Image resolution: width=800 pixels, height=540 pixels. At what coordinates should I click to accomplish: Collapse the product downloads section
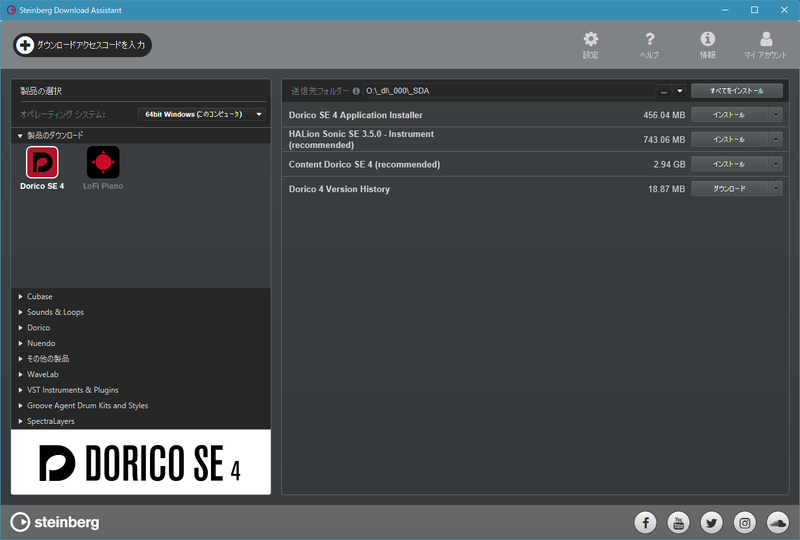point(20,136)
